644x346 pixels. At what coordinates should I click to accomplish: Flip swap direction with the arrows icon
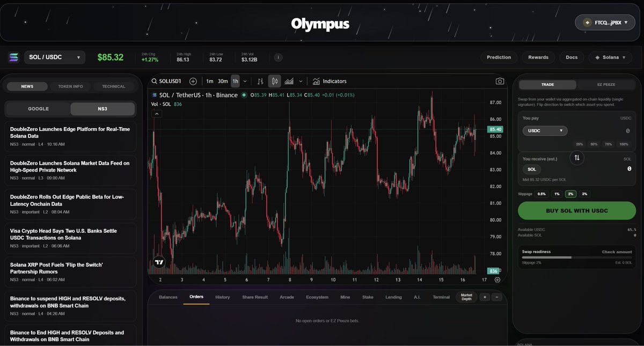pos(577,158)
